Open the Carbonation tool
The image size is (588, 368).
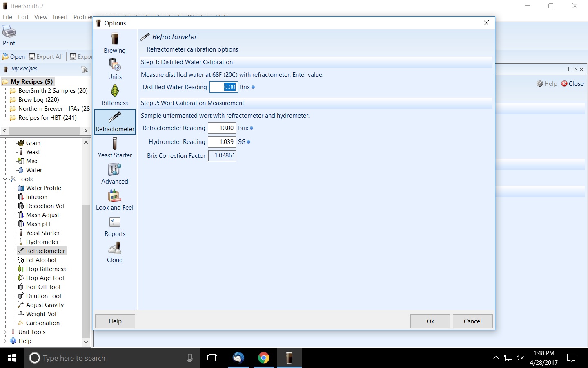[39, 323]
